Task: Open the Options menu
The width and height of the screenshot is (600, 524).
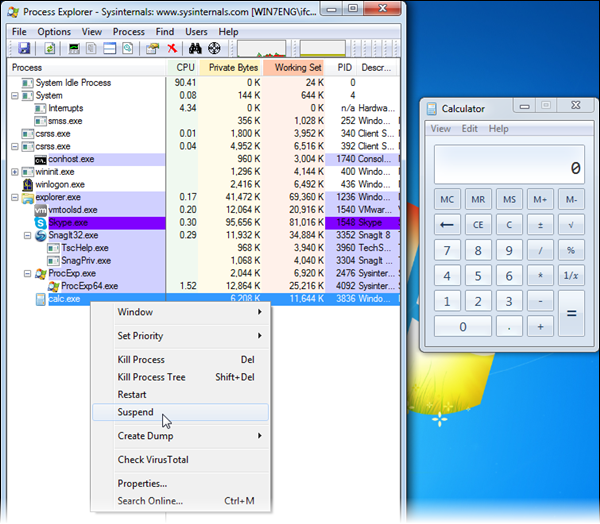Action: (54, 32)
